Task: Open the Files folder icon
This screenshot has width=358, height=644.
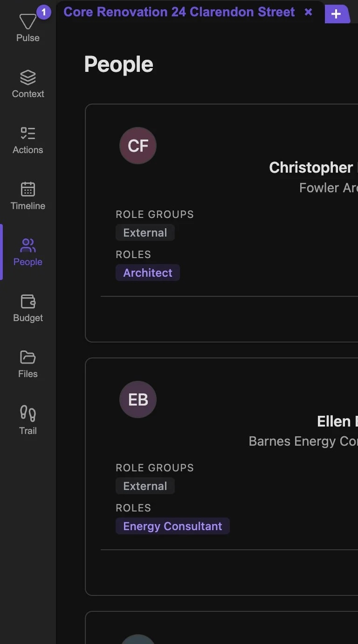Action: pos(28,357)
